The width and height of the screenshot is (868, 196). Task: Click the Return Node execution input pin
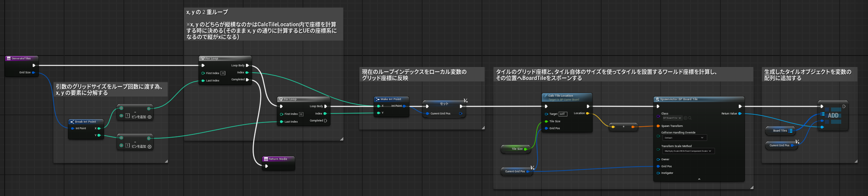[266, 166]
